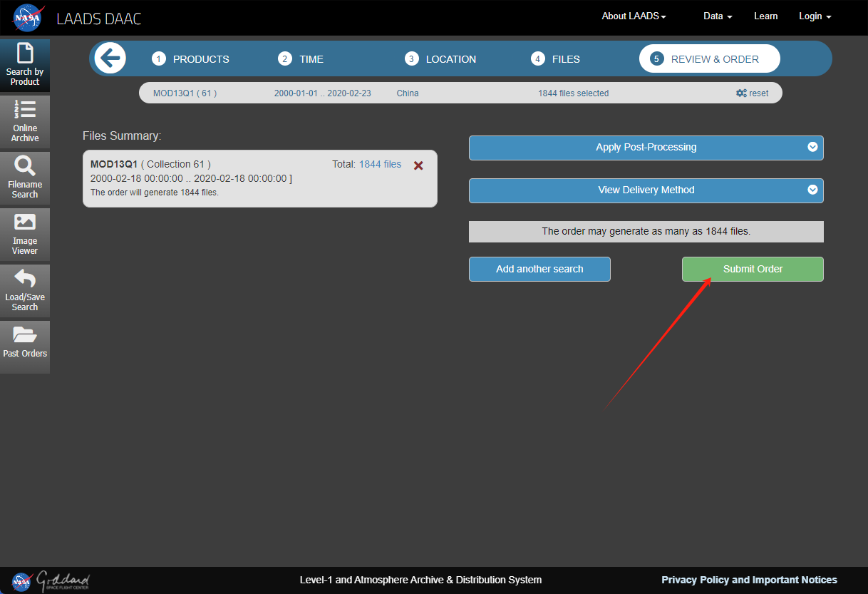Click Level-1 and Atmosphere Archive footer text
This screenshot has height=594, width=868.
420,580
